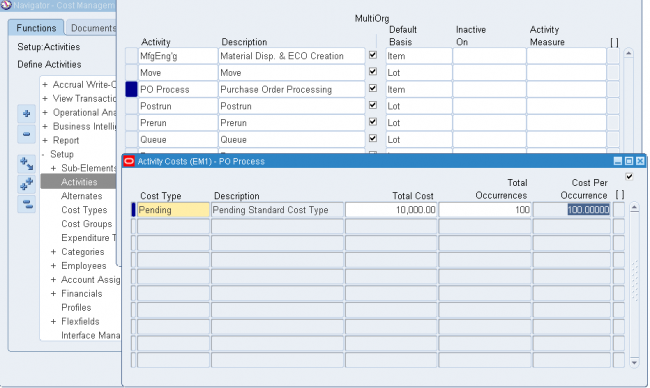Select Alternates in the Setup tree
Viewport: 650px width, 388px height.
(x=82, y=196)
